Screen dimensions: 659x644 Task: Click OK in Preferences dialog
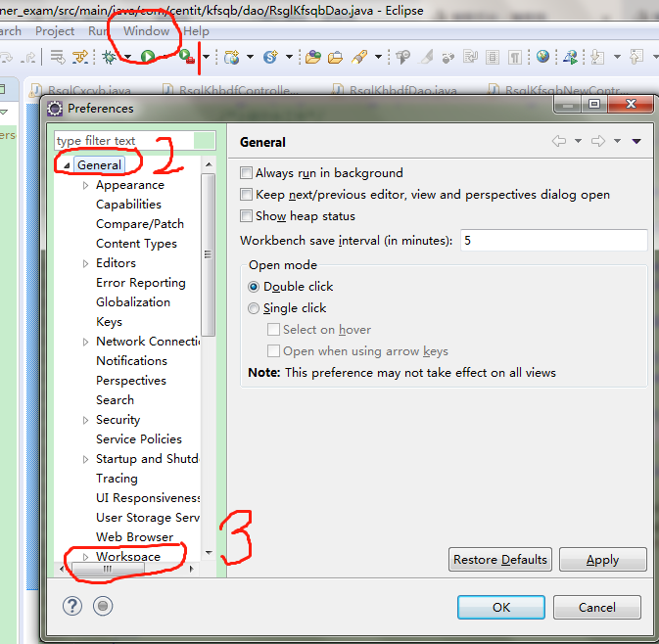pyautogui.click(x=501, y=607)
